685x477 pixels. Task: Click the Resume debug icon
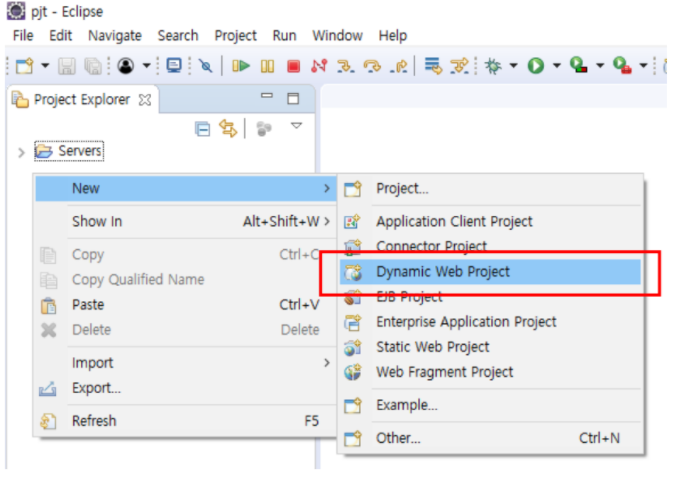point(241,66)
